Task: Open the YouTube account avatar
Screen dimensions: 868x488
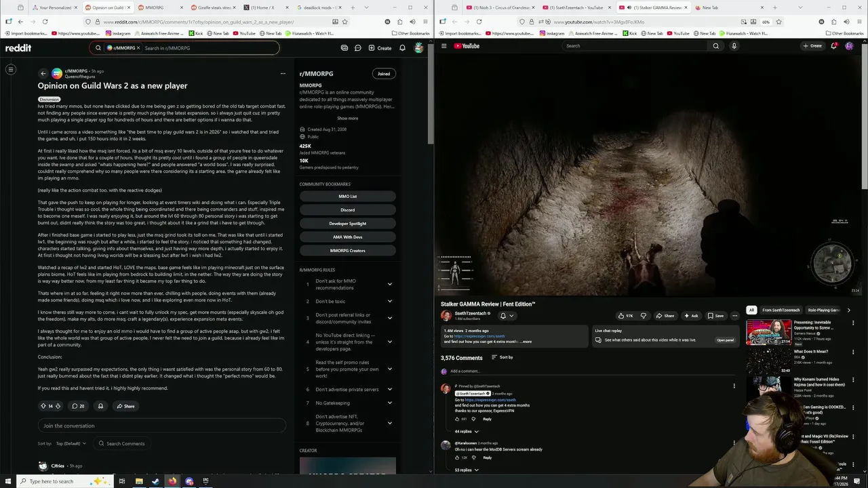Action: (x=849, y=46)
